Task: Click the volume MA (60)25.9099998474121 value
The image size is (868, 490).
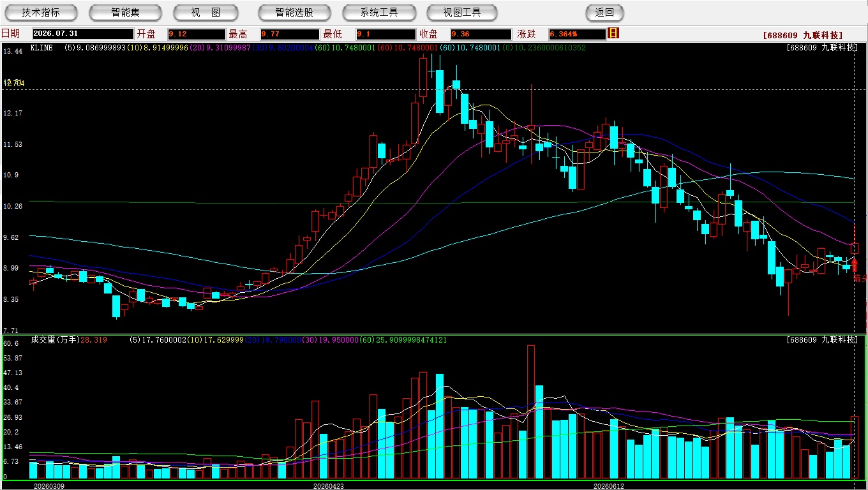Action: coord(404,340)
